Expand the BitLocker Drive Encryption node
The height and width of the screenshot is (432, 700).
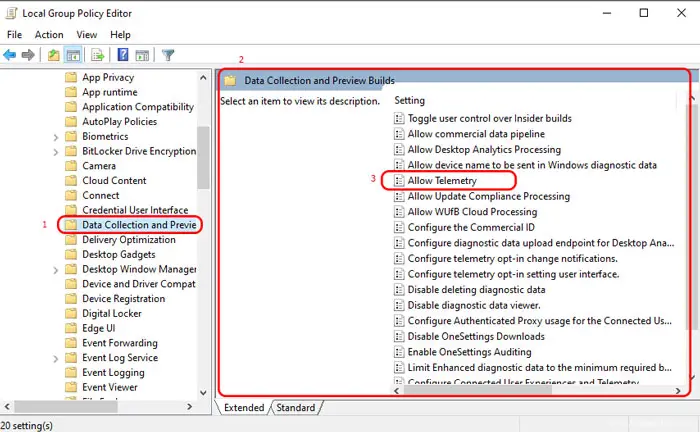pyautogui.click(x=56, y=152)
